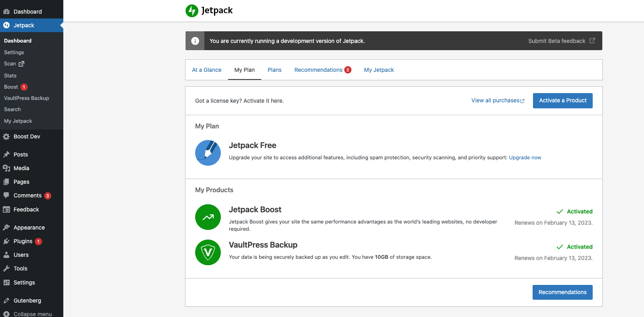Click the VaultPress Backup product title
This screenshot has width=644, height=317.
click(x=263, y=245)
